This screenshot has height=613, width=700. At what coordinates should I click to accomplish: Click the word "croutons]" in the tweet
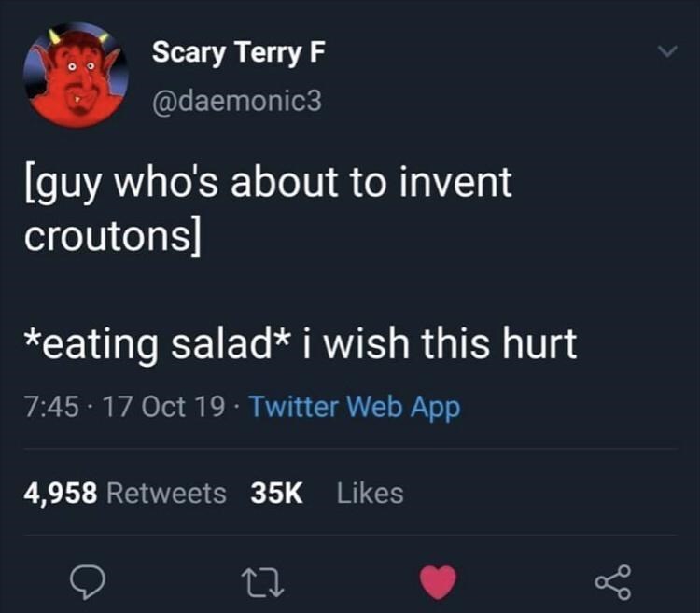pyautogui.click(x=110, y=235)
